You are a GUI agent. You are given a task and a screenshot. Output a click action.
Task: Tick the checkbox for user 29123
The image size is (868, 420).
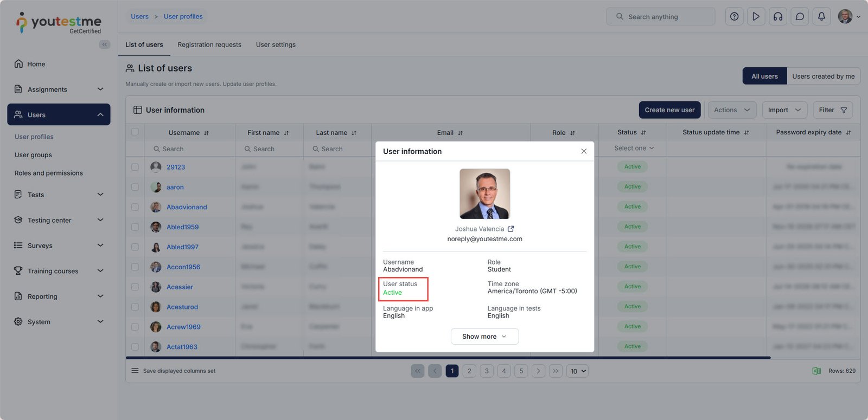click(x=135, y=167)
